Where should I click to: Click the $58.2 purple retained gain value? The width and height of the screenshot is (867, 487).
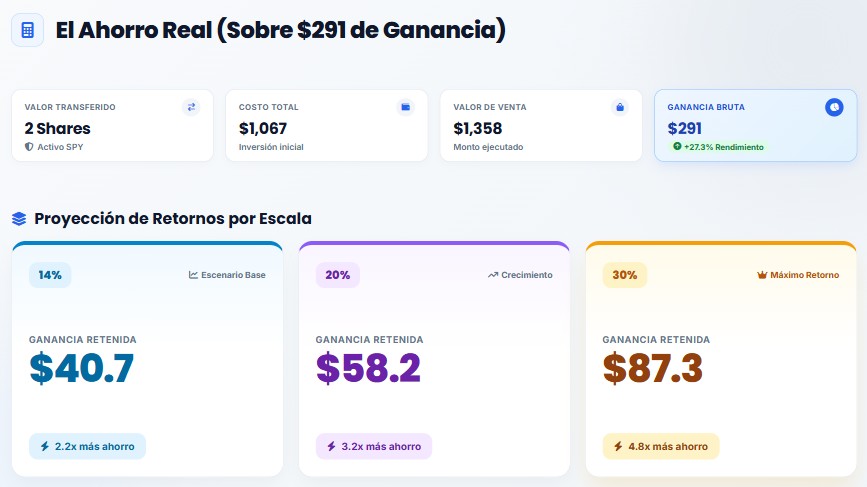(368, 368)
